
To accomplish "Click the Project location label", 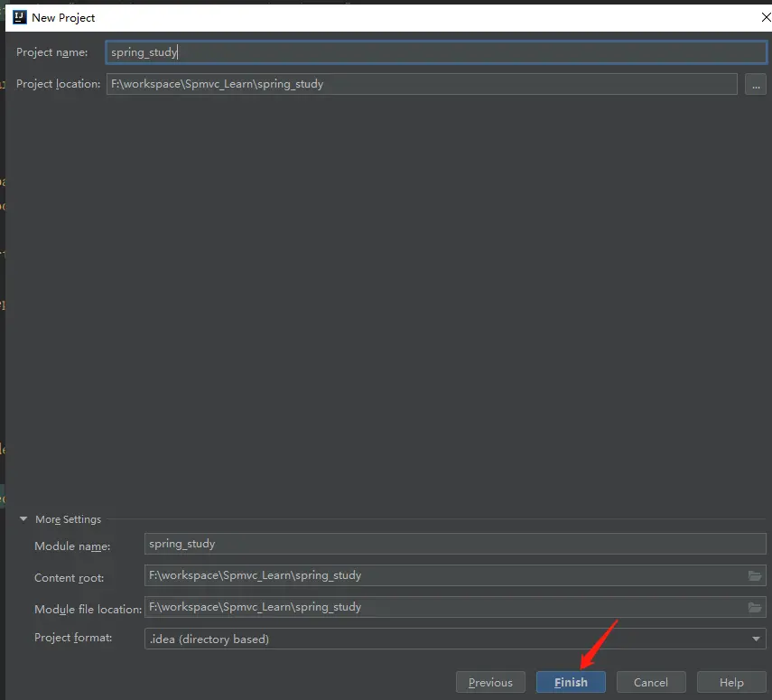I will [x=58, y=84].
